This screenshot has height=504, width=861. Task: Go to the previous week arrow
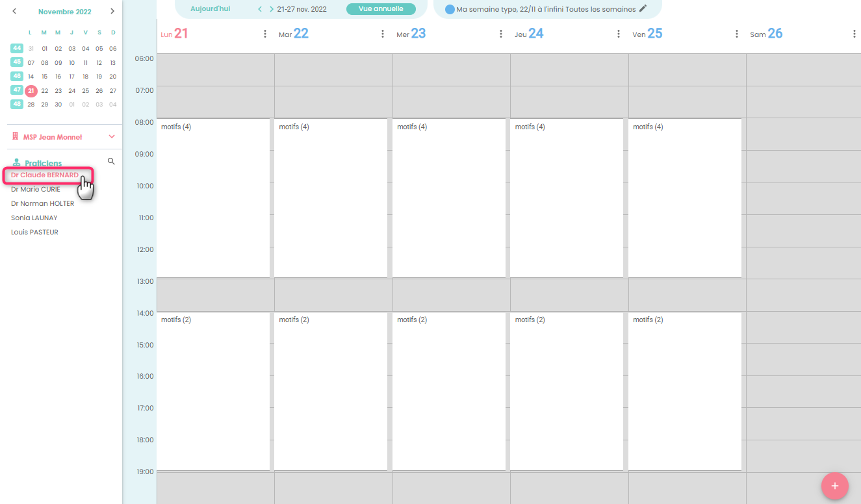tap(260, 9)
